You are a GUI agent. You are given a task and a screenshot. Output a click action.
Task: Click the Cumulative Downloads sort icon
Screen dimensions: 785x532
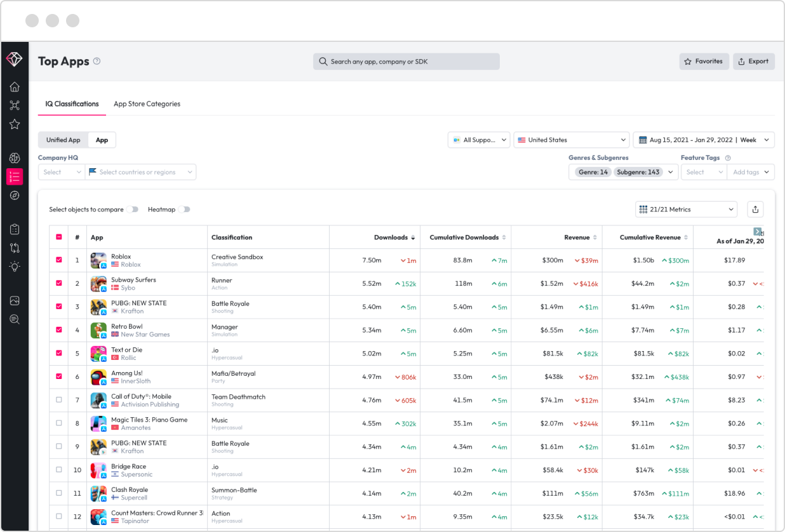[504, 237]
